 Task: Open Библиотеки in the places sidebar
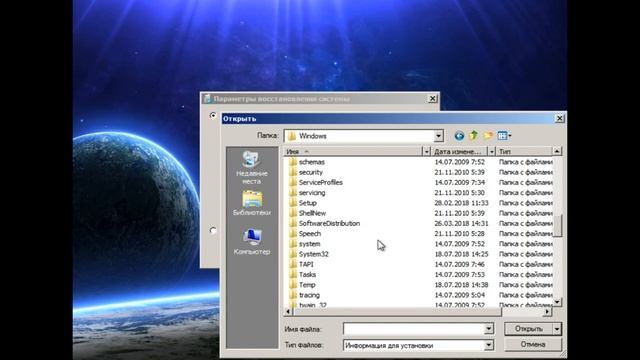[x=251, y=203]
